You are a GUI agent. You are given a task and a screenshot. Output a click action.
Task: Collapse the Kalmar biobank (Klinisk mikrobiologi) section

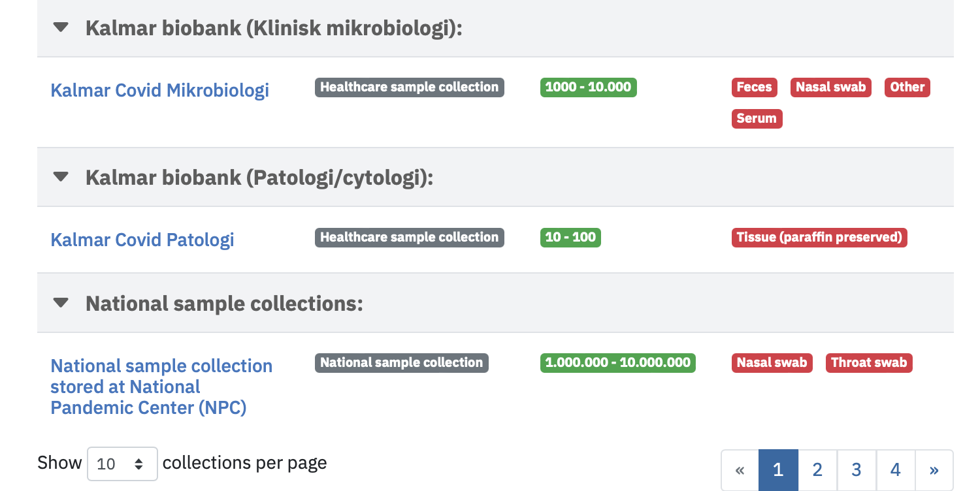coord(60,28)
